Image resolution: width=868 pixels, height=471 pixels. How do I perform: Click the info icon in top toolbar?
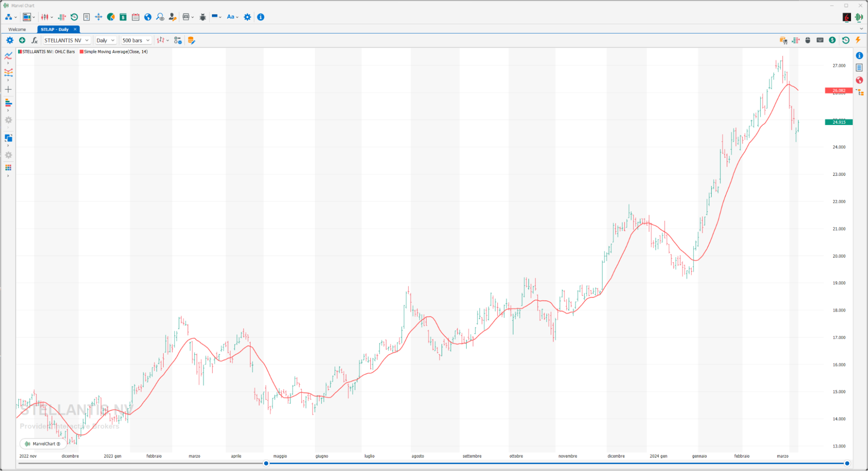point(261,17)
